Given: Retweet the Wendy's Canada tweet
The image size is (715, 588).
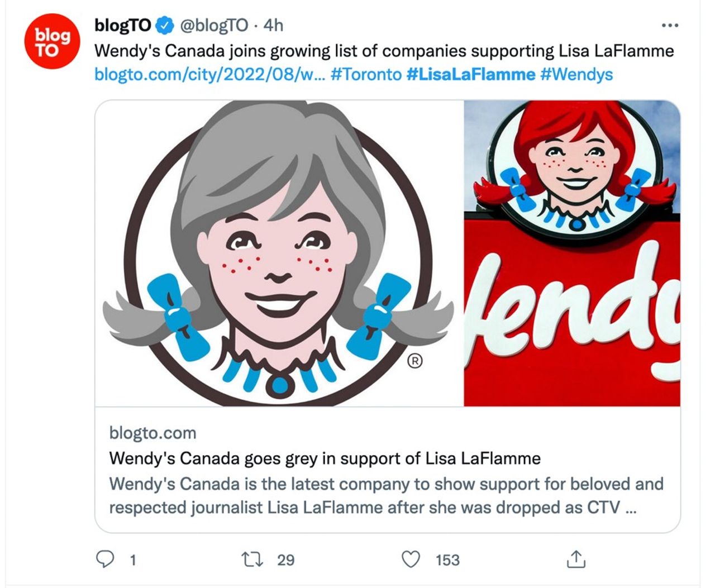Looking at the screenshot, I should tap(252, 559).
